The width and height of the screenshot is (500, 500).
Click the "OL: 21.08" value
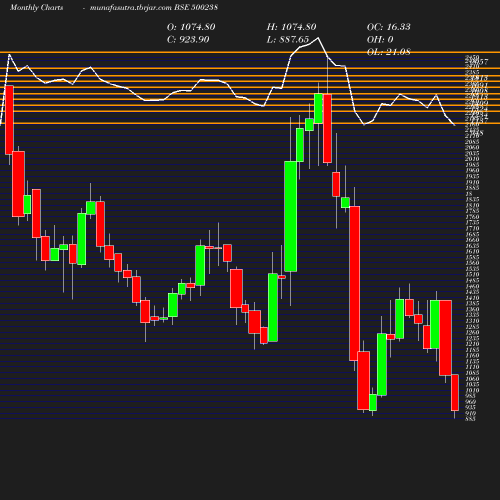pos(389,52)
